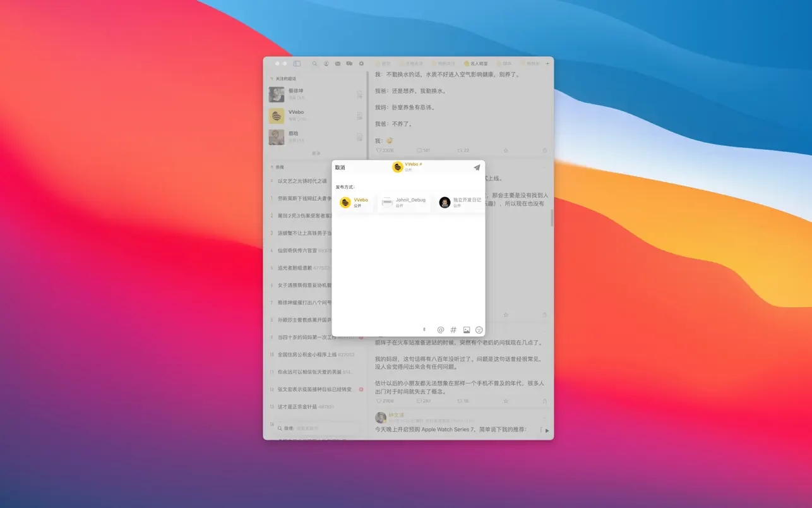Toggle the sidebar panel icon

(x=297, y=64)
